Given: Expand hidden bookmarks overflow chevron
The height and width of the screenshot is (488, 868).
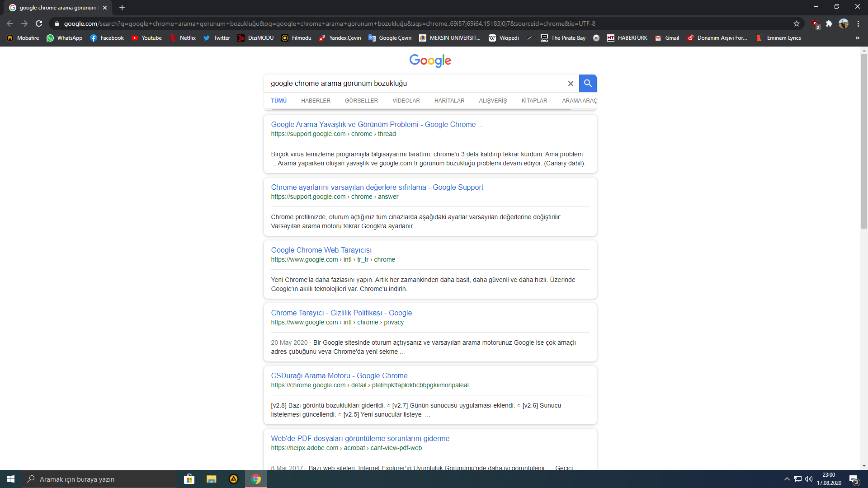Looking at the screenshot, I should click(x=857, y=38).
